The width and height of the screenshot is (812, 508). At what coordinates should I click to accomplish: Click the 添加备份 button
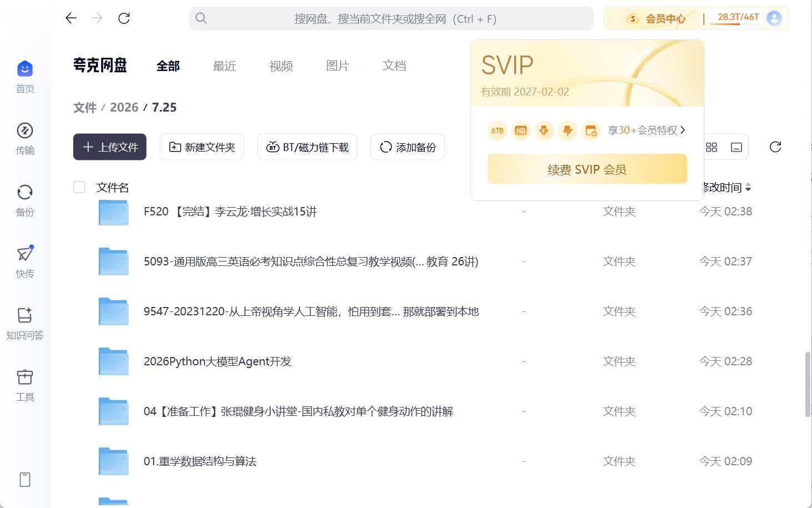click(x=408, y=147)
